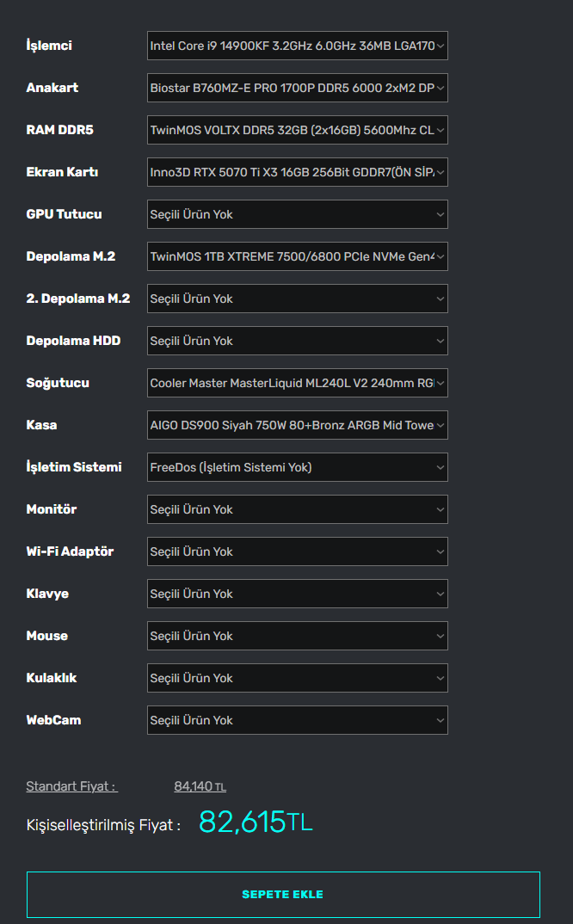The height and width of the screenshot is (924, 573).
Task: Open the WebCam dropdown
Action: 297,719
